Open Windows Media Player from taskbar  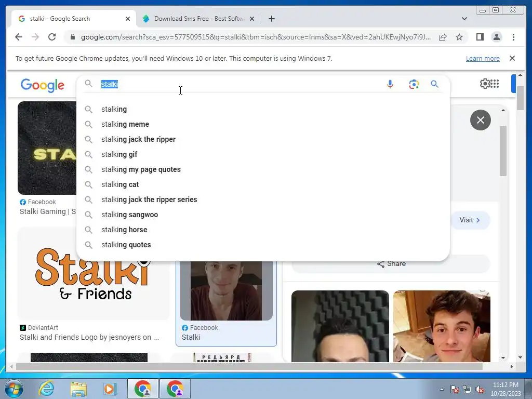tap(110, 389)
